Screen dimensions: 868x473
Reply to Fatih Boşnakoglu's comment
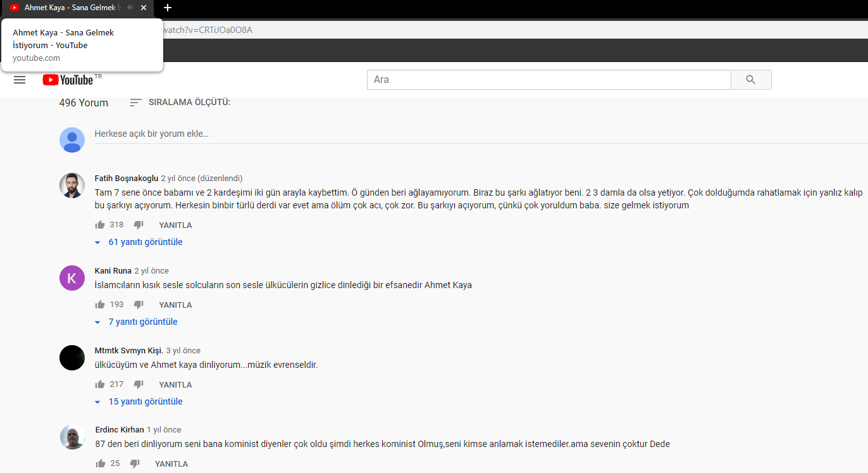click(x=175, y=225)
